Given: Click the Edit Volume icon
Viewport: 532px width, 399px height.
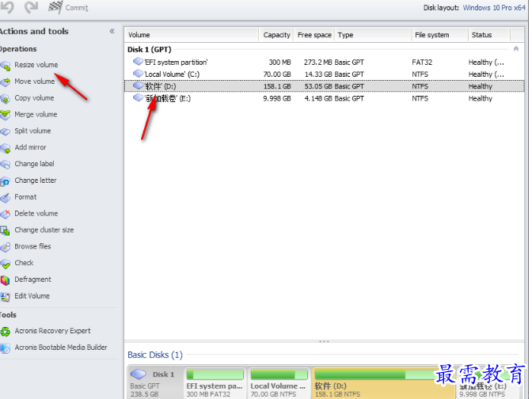Looking at the screenshot, I should click(6, 296).
